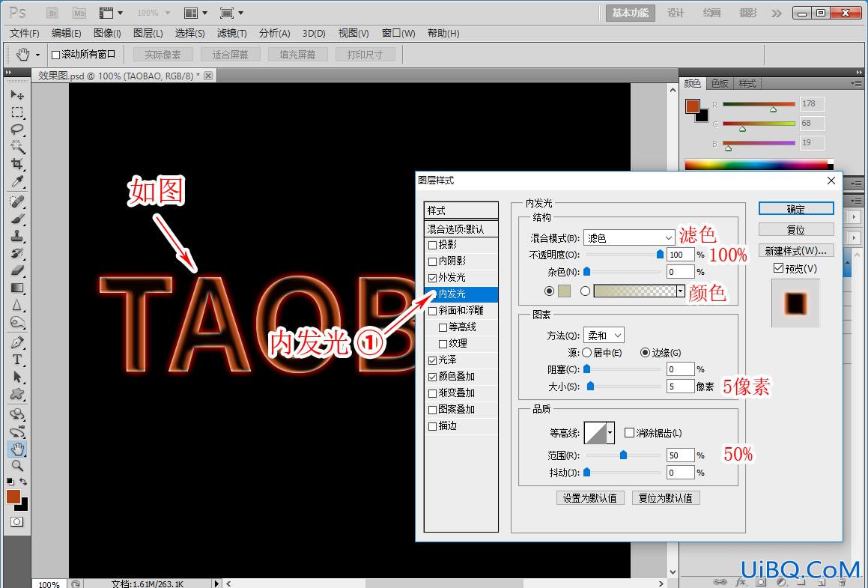Uncheck the 光泽 satin checkbox

coord(433,360)
